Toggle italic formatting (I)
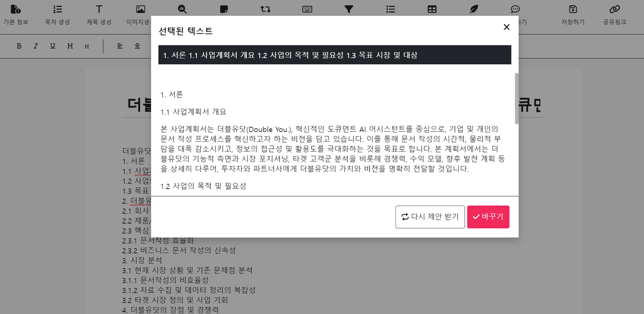Image resolution: width=644 pixels, height=314 pixels. coord(36,46)
